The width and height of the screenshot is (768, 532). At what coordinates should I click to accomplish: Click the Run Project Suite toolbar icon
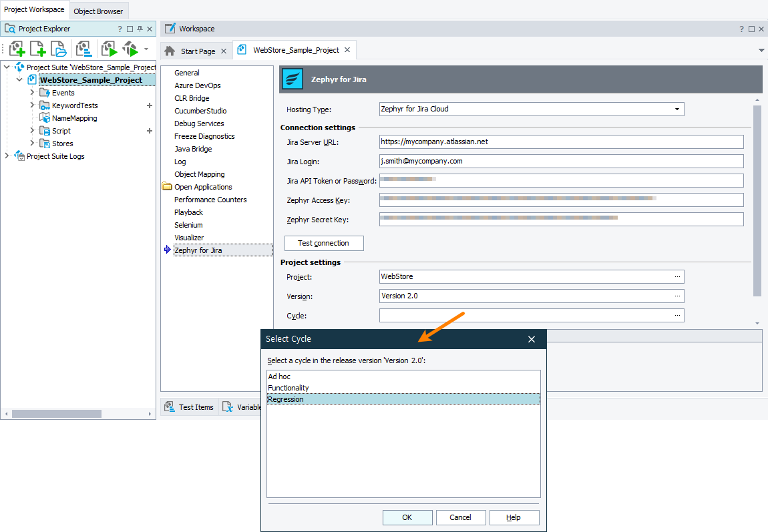click(x=130, y=49)
